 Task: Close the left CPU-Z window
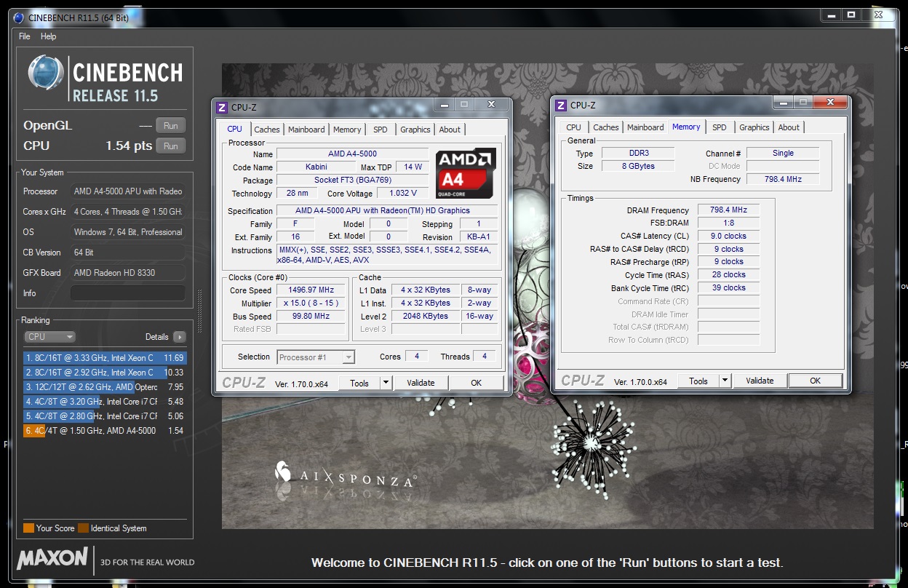click(x=491, y=105)
